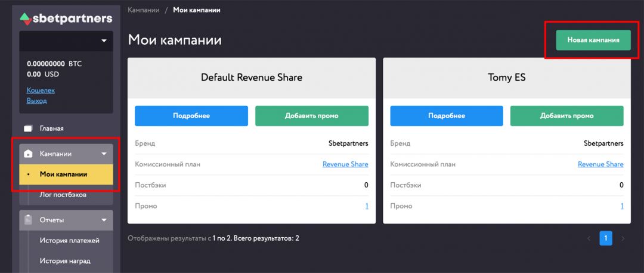Open Лог постбэков menu item
Screen dimensions: 644x273
pyautogui.click(x=63, y=195)
